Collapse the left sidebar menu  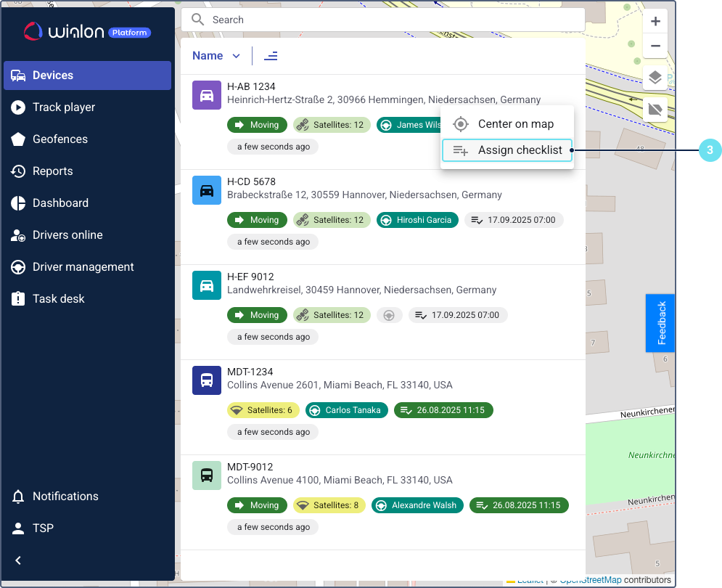point(19,560)
